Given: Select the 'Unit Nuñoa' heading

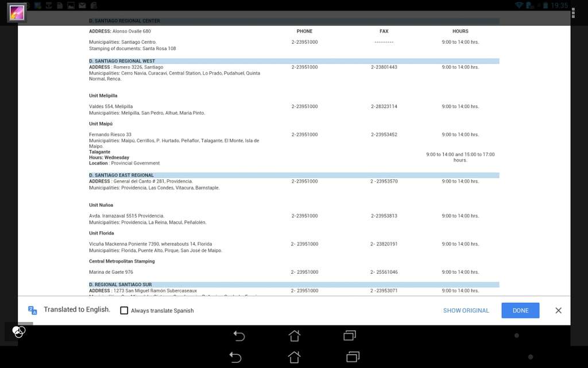Looking at the screenshot, I should click(x=101, y=205).
